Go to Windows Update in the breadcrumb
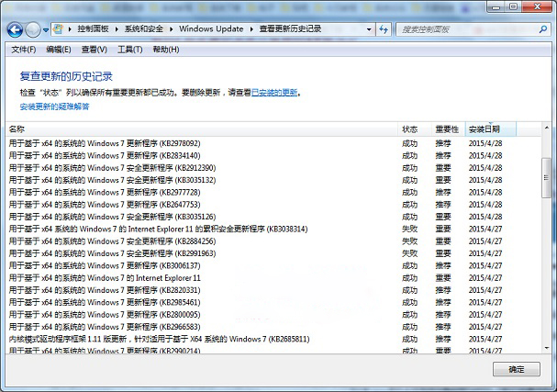Viewport: 557px width, 392px height. coord(211,28)
